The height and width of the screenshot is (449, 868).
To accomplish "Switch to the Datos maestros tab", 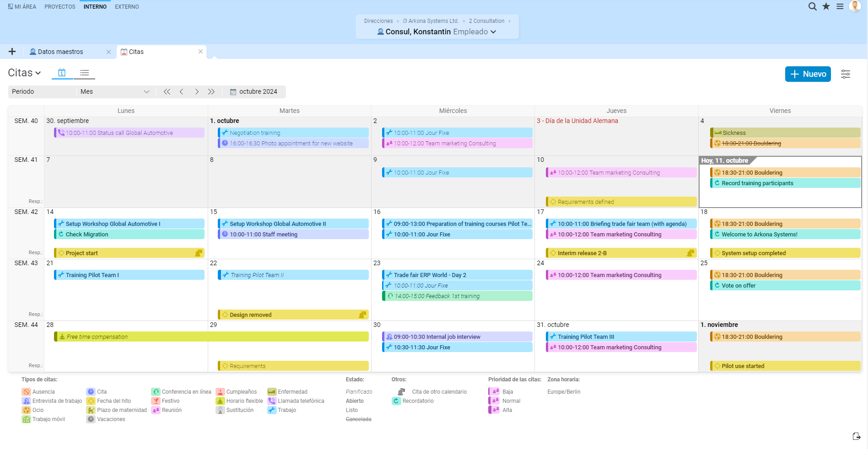I will click(x=60, y=52).
